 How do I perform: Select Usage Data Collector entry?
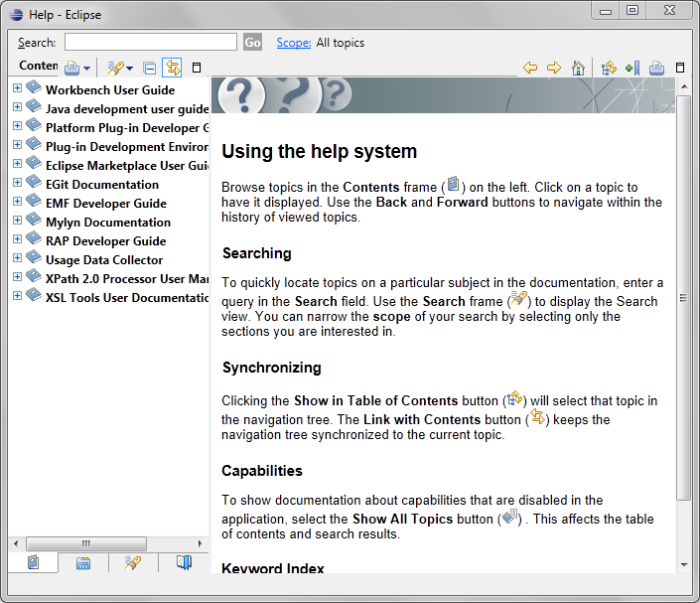pos(104,260)
